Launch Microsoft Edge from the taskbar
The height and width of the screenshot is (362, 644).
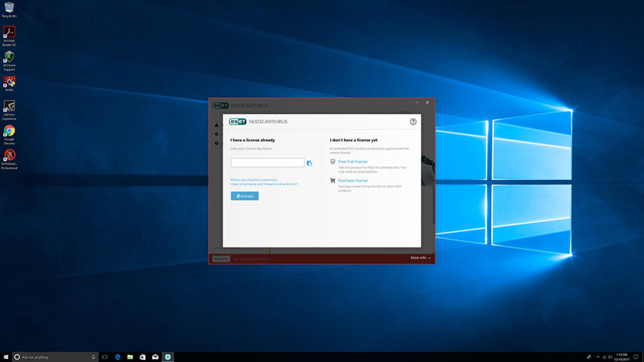point(117,357)
